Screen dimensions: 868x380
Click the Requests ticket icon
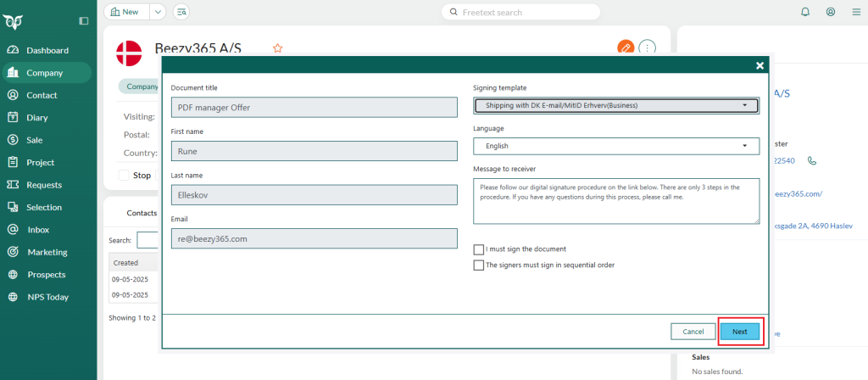click(14, 185)
